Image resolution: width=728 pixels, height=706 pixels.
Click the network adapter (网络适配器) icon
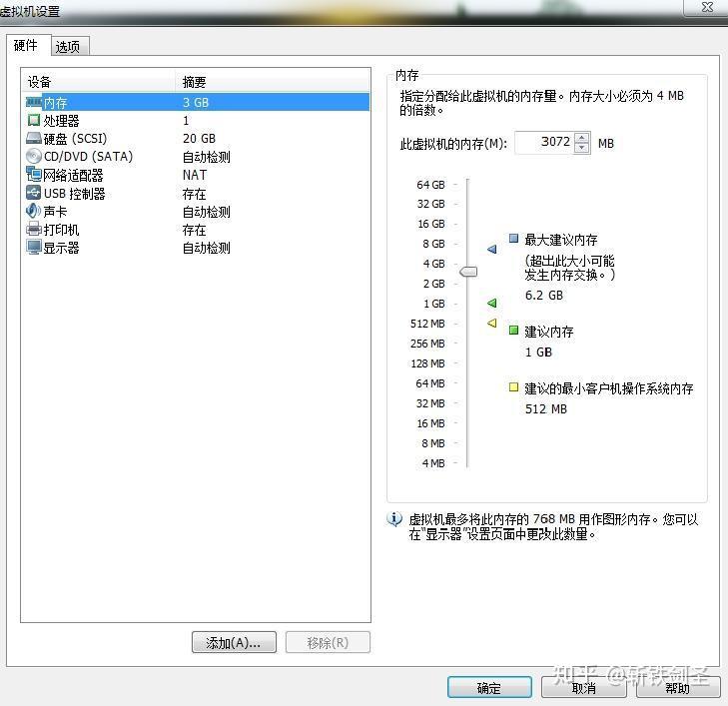[x=34, y=175]
